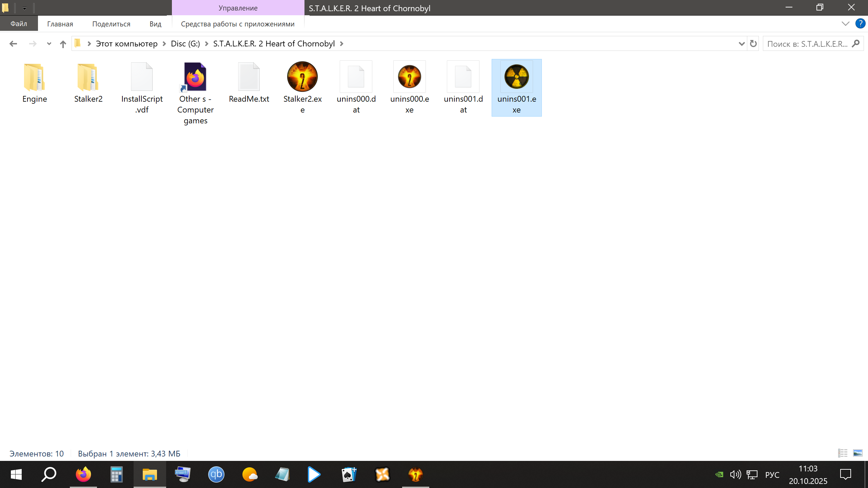Expand the ribbon with the chevron
The width and height of the screenshot is (868, 488).
[845, 24]
